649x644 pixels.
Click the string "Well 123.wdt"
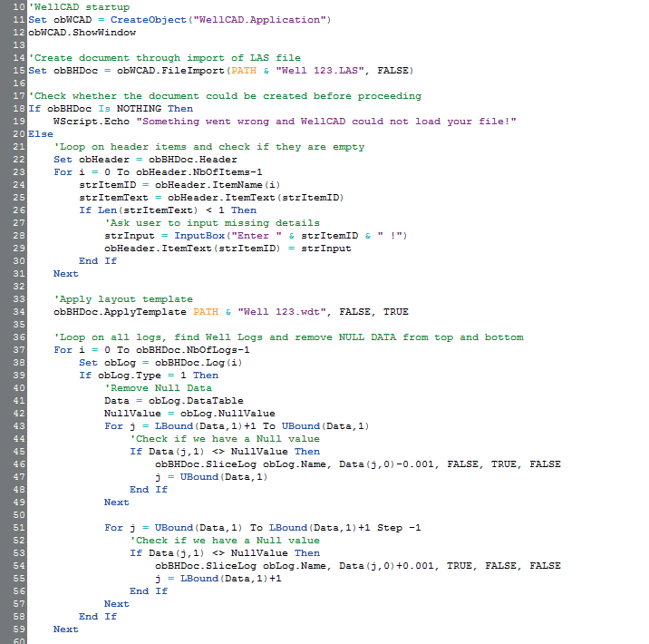point(282,312)
